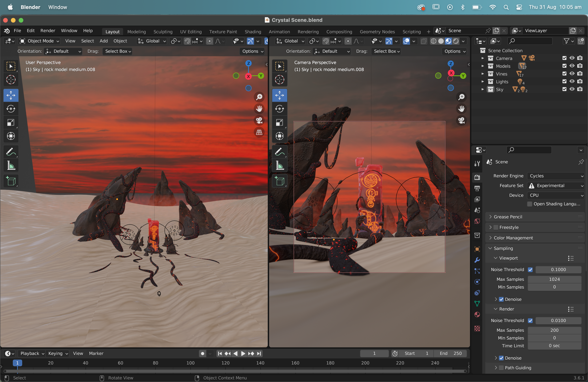Viewport: 588px width, 382px height.
Task: Click the Add Cube tool in left viewport
Action: 11,181
